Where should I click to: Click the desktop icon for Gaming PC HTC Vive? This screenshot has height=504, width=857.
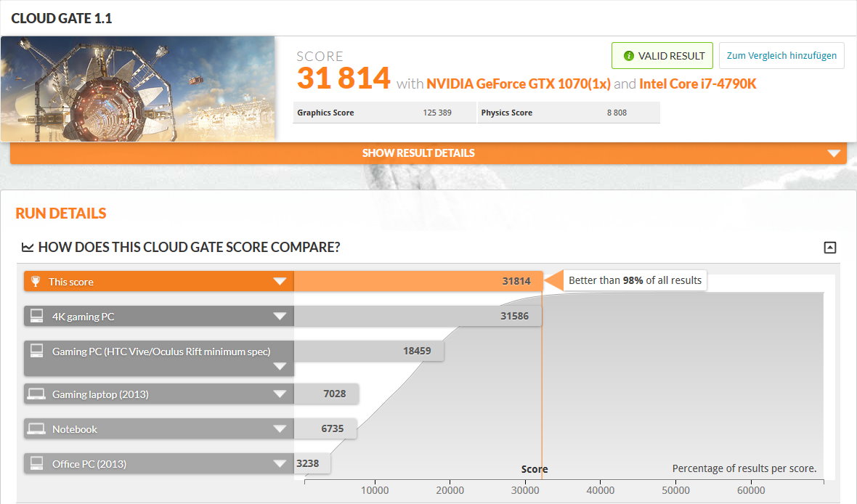[x=36, y=351]
